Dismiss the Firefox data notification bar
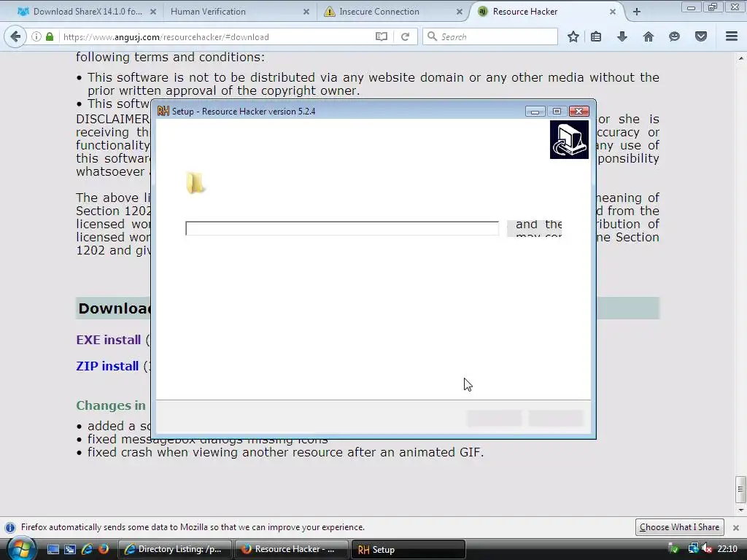This screenshot has width=747, height=560. (735, 528)
